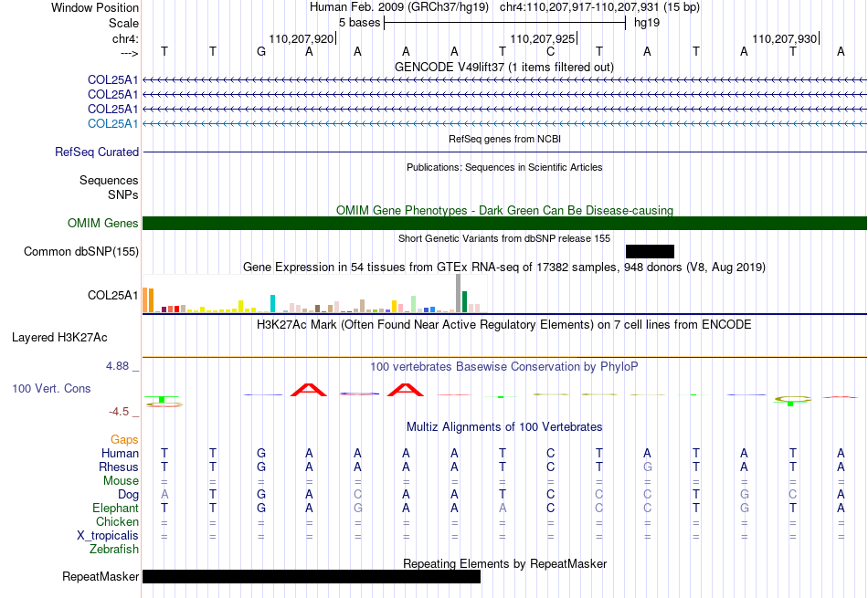Screen dimensions: 868x598
Task: Click the tallest gray bar in GTEx chart
Action: click(x=459, y=293)
